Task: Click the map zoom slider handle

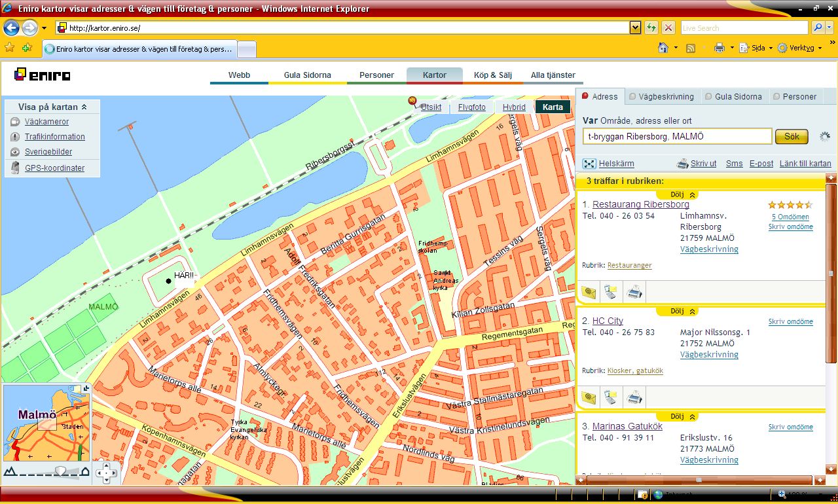Action: click(60, 471)
